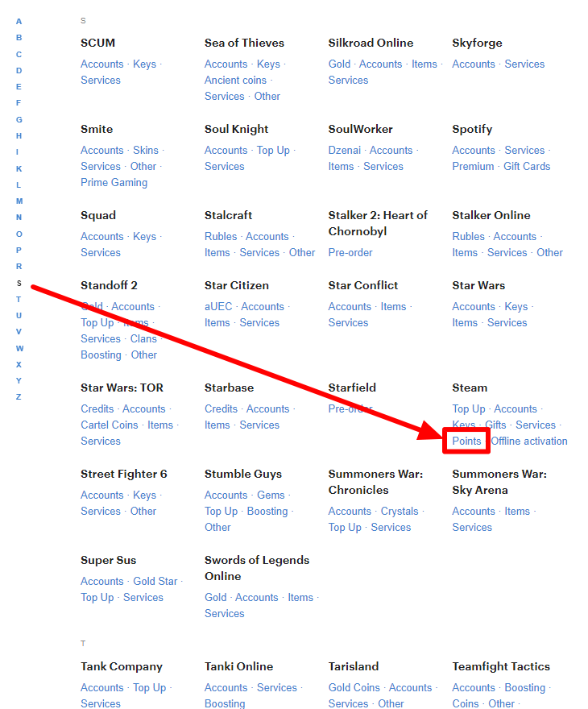
Task: Select letter W in the alphabet sidebar
Action: click(19, 348)
